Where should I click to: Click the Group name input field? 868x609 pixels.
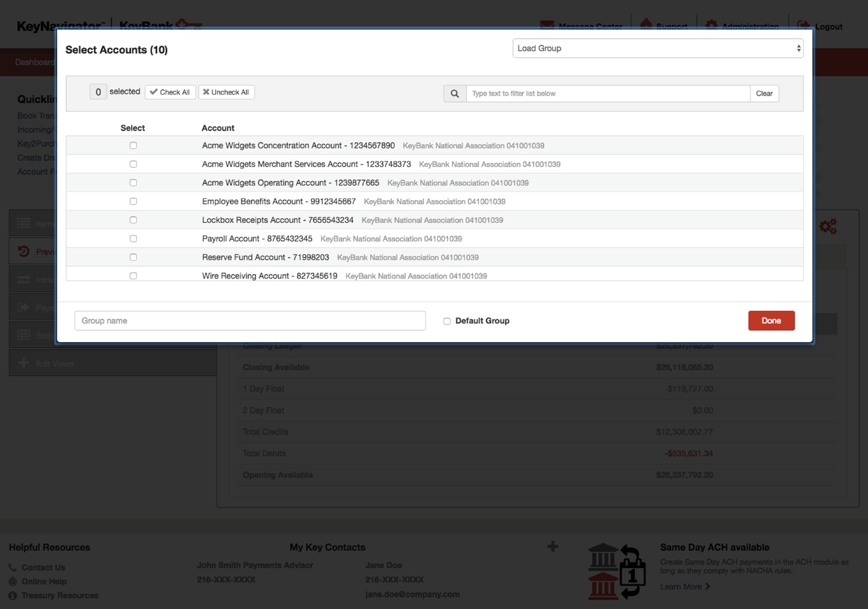pos(250,320)
